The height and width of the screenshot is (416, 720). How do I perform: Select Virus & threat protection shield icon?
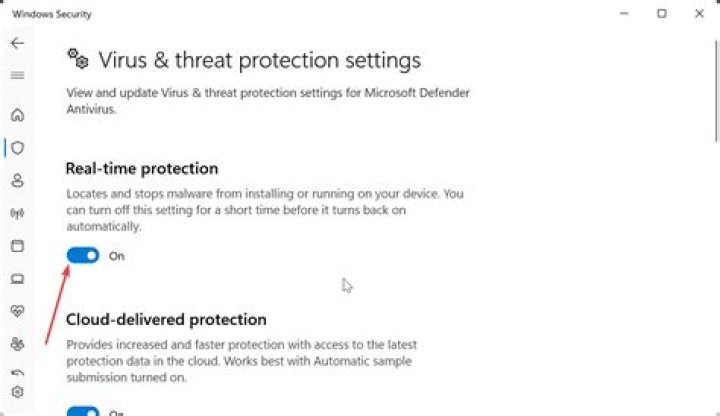click(x=17, y=148)
